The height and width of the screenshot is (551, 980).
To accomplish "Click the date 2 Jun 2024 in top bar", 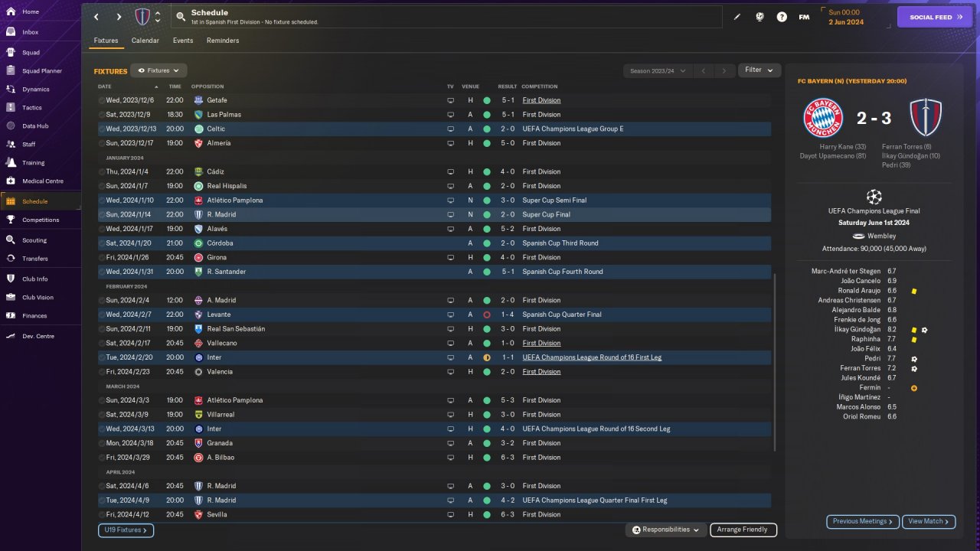I will [x=845, y=22].
